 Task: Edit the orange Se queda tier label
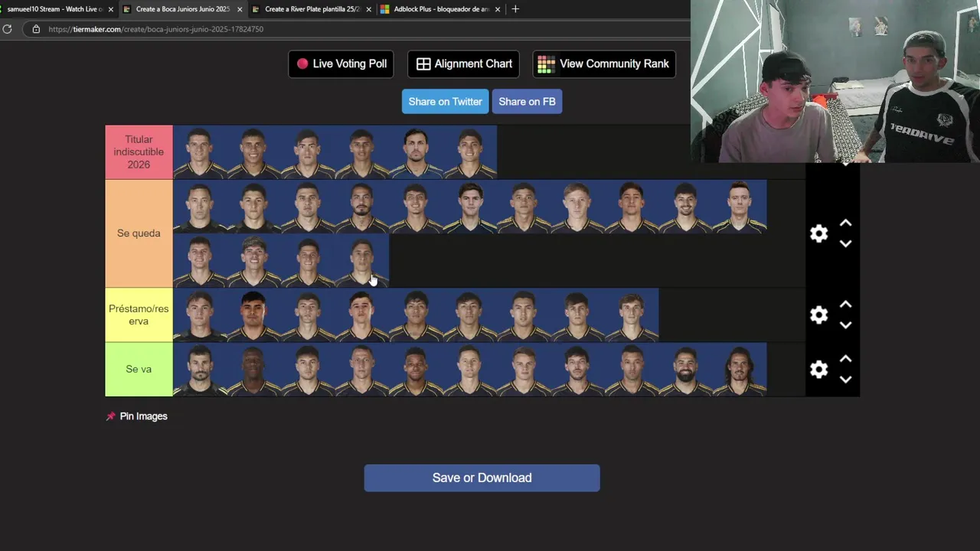point(139,233)
